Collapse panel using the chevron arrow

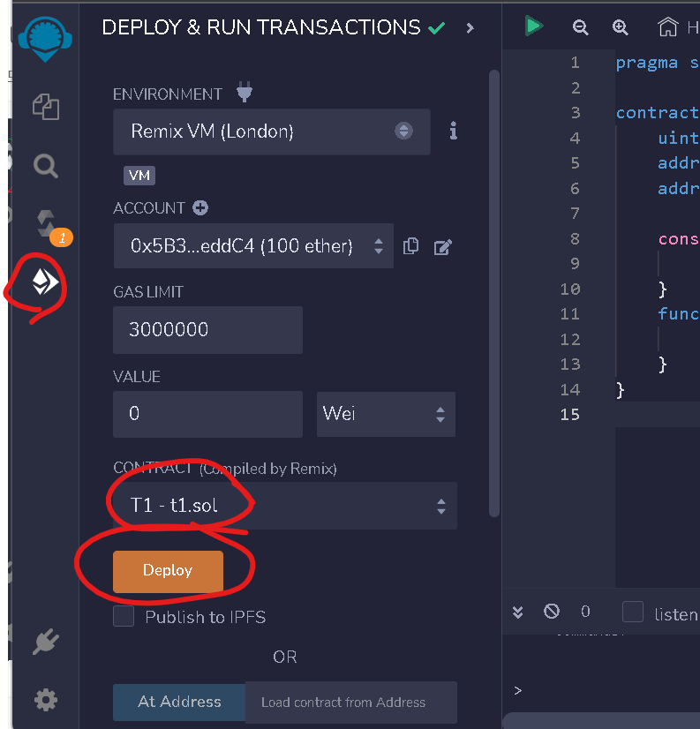point(470,28)
